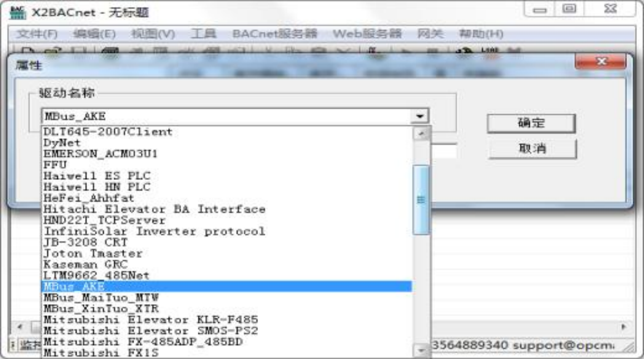Image resolution: width=644 pixels, height=359 pixels.
Task: Click main window horizontal scroll left arrow
Action: click(20, 327)
